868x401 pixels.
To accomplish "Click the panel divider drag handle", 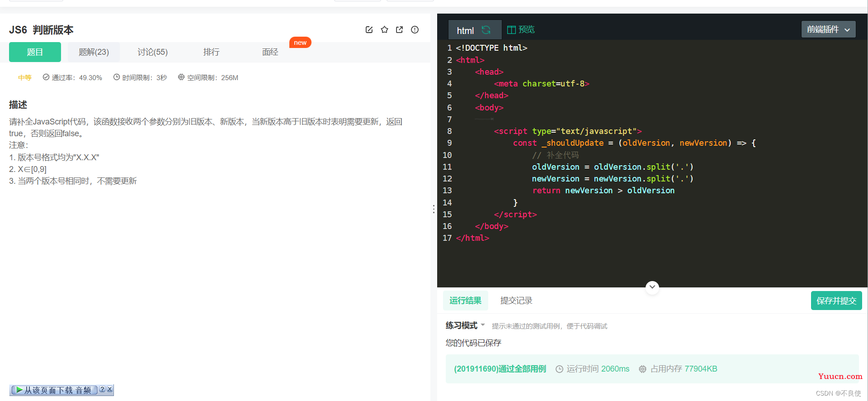I will tap(434, 209).
